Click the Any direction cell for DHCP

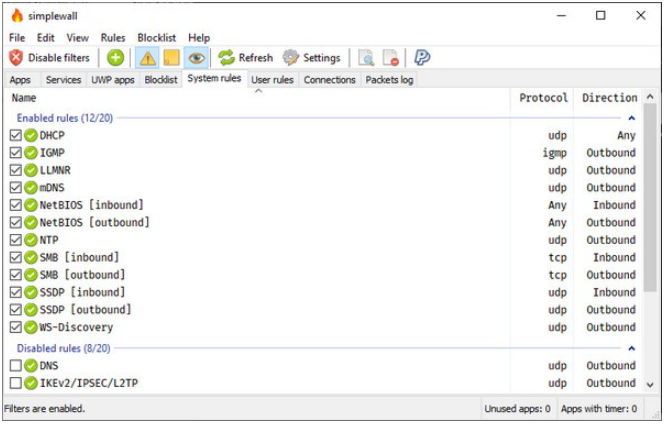626,135
